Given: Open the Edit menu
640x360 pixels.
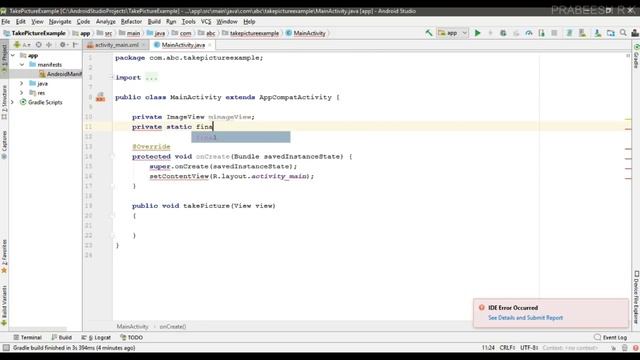Looking at the screenshot, I should pyautogui.click(x=20, y=22).
